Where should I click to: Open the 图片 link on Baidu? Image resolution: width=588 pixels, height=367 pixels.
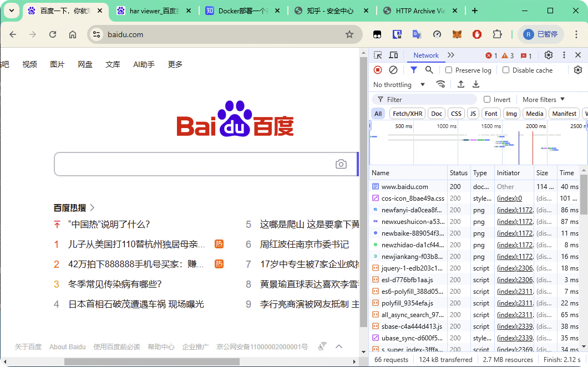coord(57,64)
